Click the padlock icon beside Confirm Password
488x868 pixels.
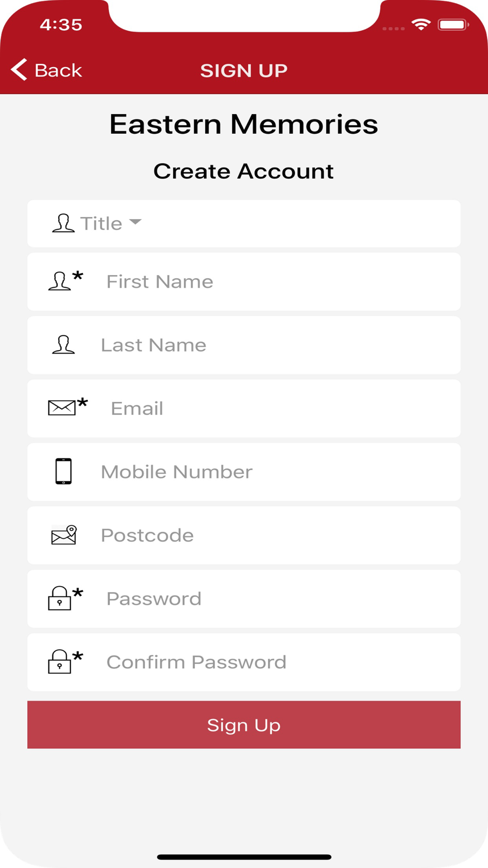pos(60,661)
